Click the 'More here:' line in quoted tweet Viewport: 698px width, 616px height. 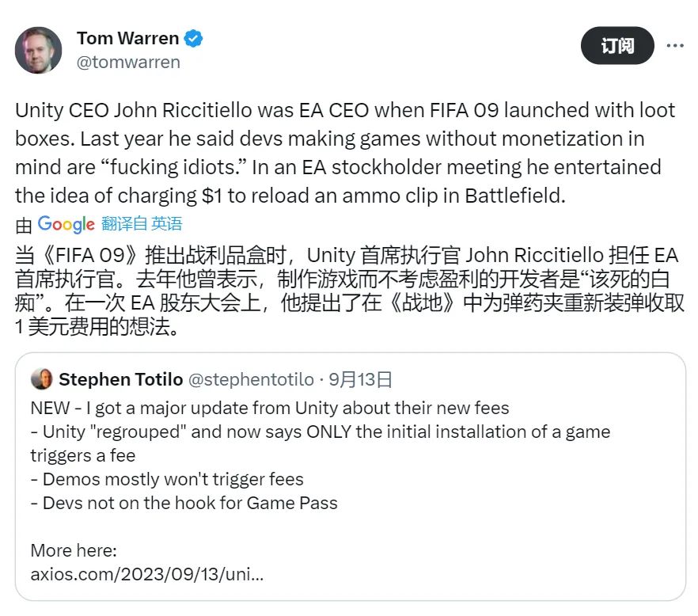[74, 550]
